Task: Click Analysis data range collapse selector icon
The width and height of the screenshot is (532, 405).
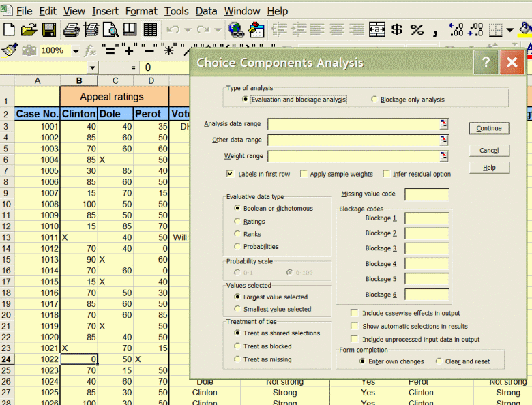Action: [x=444, y=124]
